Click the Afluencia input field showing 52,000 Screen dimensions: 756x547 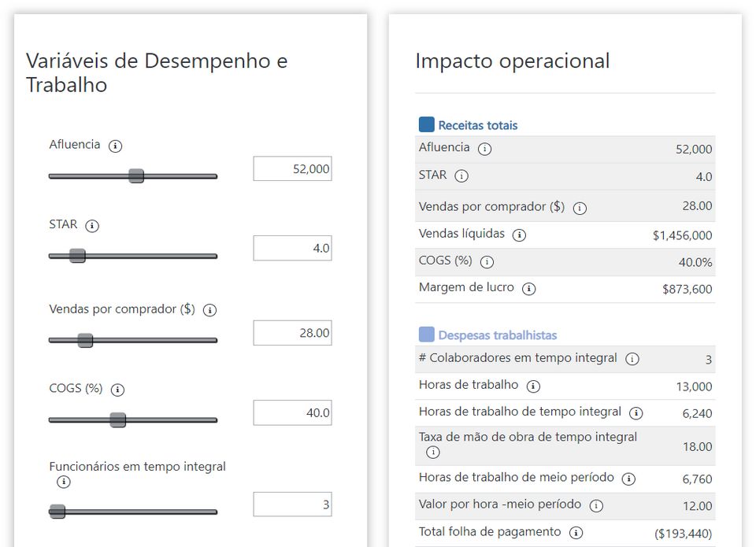click(292, 168)
